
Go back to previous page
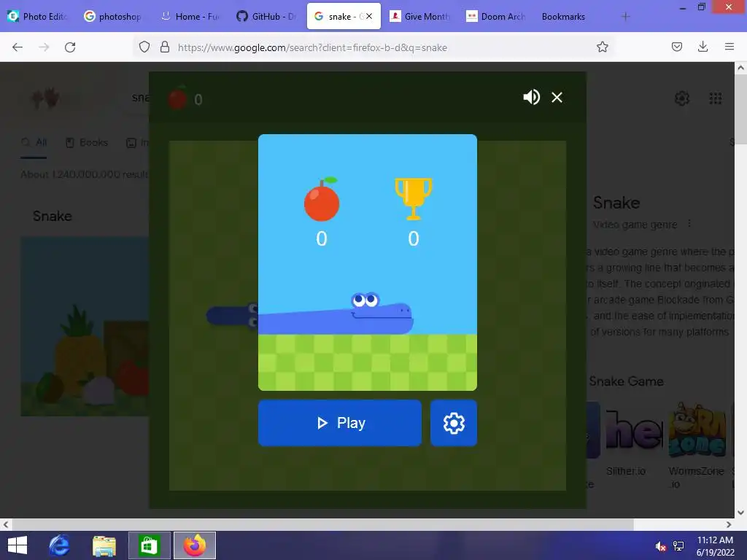(x=18, y=47)
